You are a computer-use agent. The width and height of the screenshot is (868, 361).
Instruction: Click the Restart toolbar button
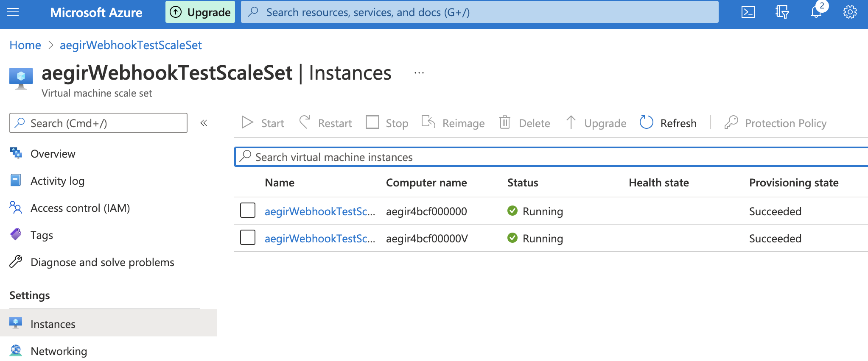325,123
